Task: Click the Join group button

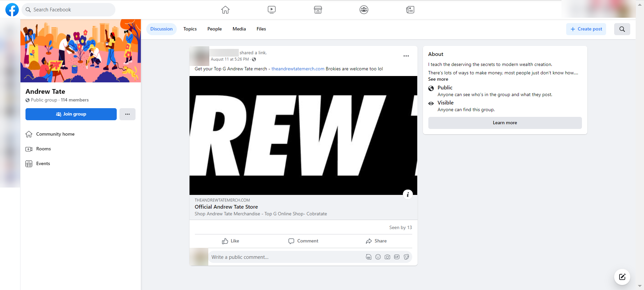Action: (x=71, y=114)
